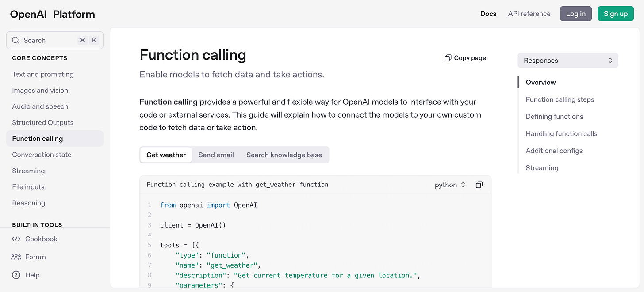Viewport: 644px width, 292px height.
Task: Click the Log in button
Action: coord(576,14)
